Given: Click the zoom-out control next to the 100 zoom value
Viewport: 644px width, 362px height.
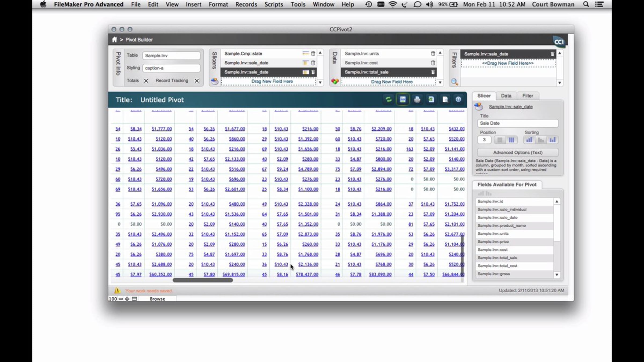Looking at the screenshot, I should pos(121,299).
